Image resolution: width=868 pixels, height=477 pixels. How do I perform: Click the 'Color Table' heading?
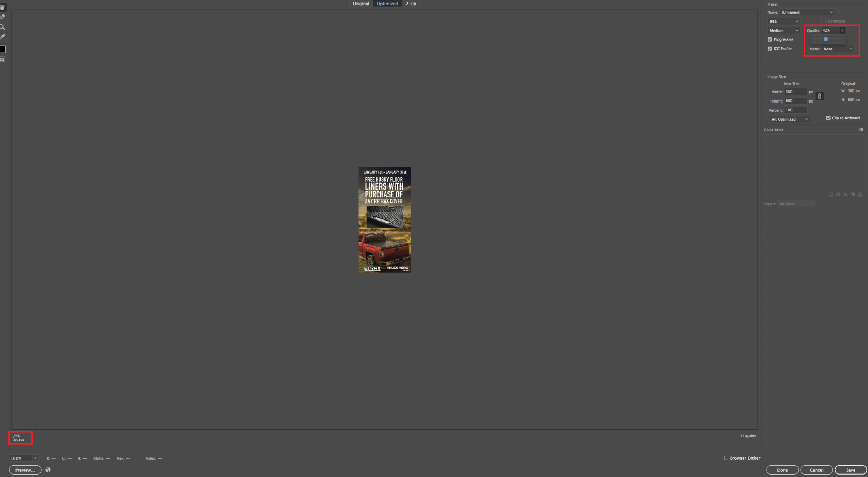(774, 130)
